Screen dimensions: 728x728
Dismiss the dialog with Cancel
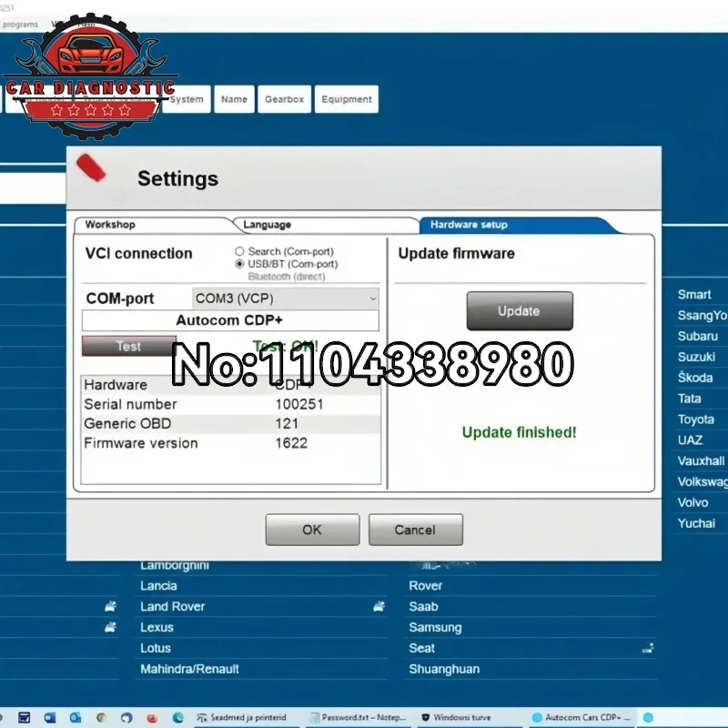[x=416, y=530]
